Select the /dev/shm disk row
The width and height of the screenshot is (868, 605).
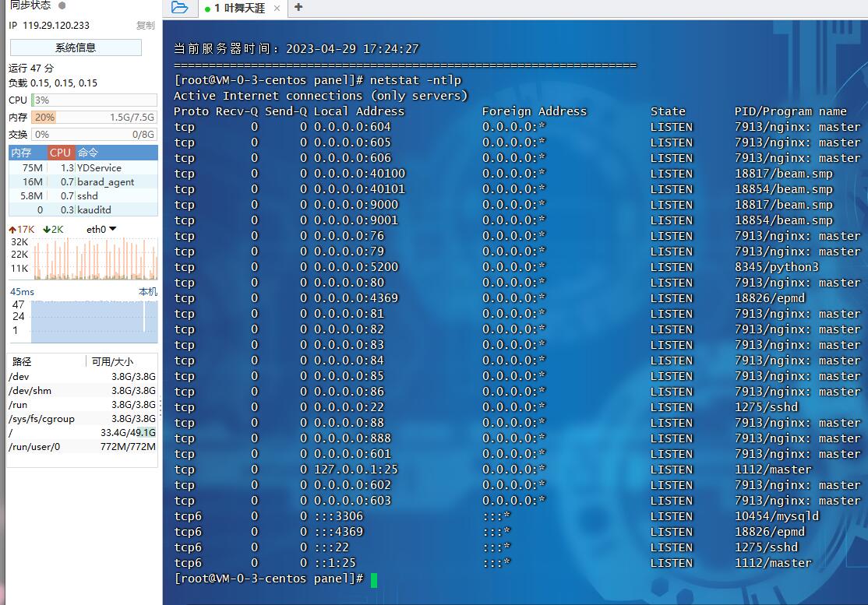pyautogui.click(x=83, y=390)
